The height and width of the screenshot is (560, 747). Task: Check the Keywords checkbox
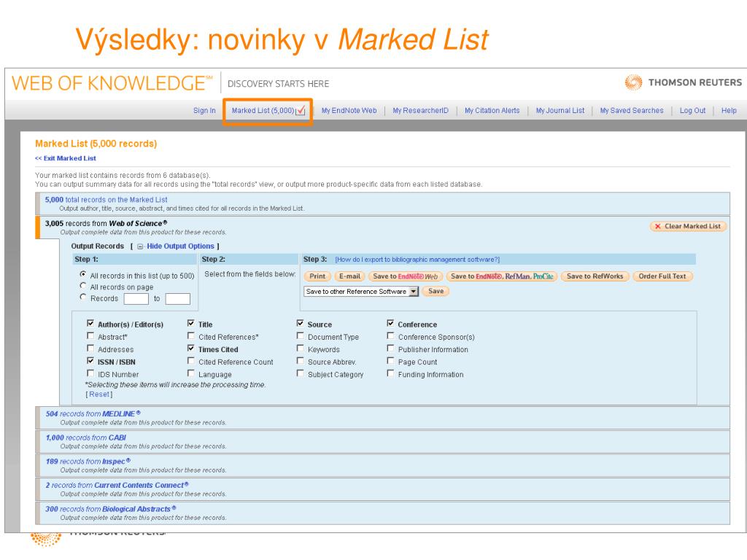point(300,348)
